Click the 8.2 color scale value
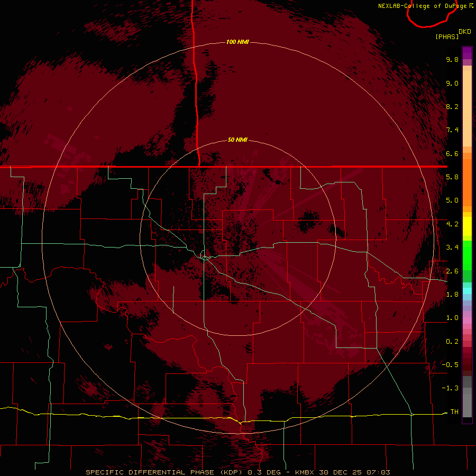476x476 pixels. 452,106
